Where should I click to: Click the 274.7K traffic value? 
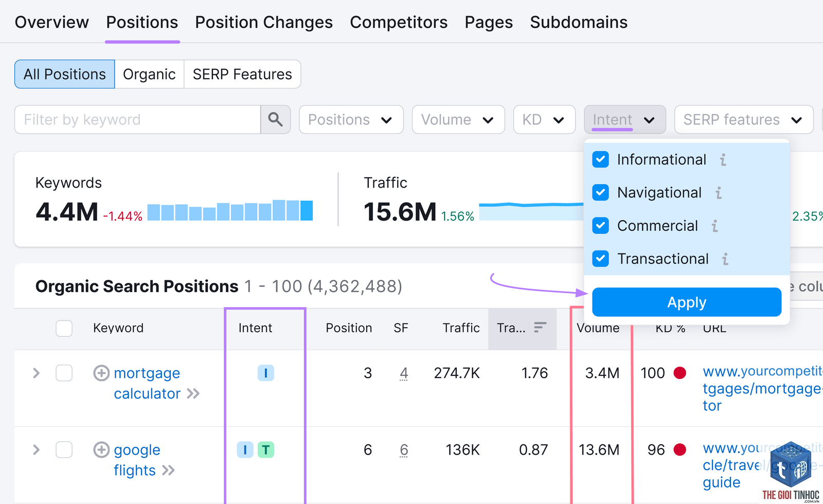click(x=457, y=373)
